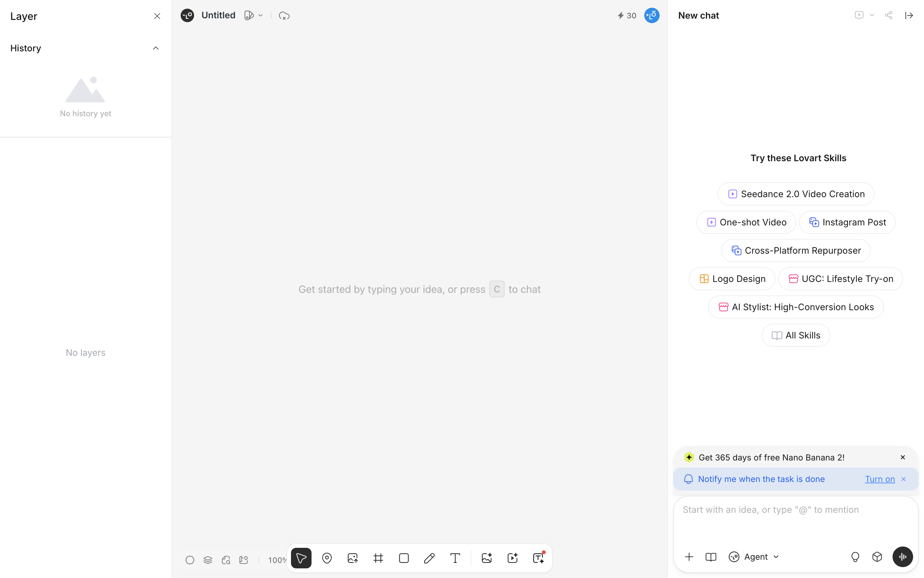Click the circle icon in bottom-left bar
Viewport: 924px width, 578px height.
pos(190,560)
